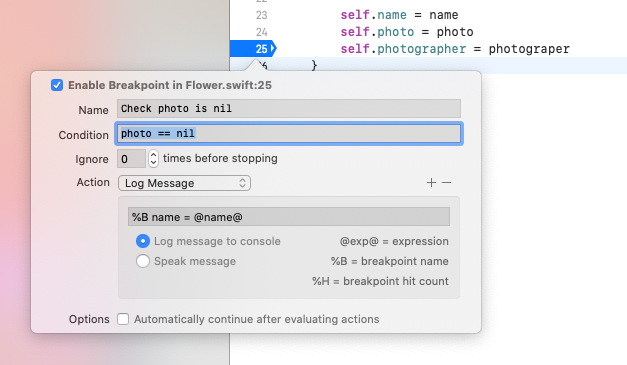This screenshot has width=627, height=365.
Task: Click the Ignore times number field
Action: pos(131,159)
